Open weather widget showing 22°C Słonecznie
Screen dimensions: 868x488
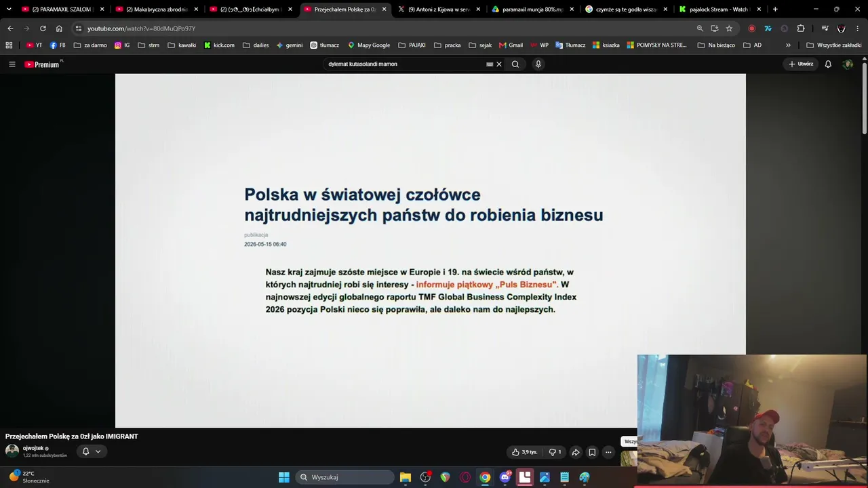click(x=28, y=476)
